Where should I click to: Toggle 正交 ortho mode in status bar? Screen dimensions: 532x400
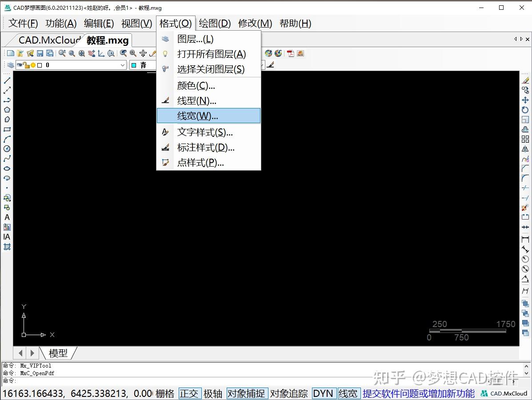click(x=189, y=393)
